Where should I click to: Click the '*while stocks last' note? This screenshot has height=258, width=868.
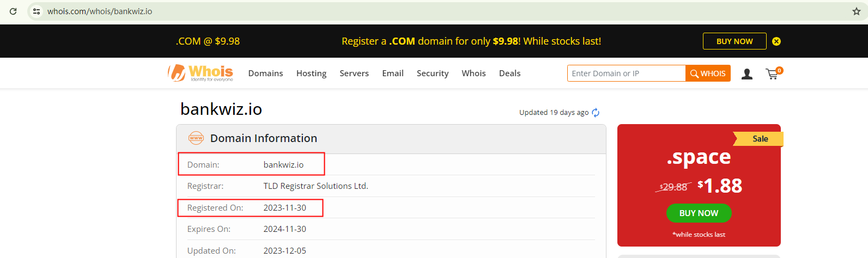click(699, 235)
